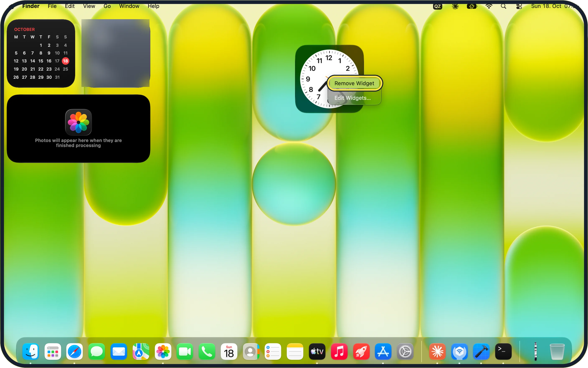Click the Wi-Fi status icon in menu bar
Viewport: 588px width, 368px height.
[x=489, y=6]
